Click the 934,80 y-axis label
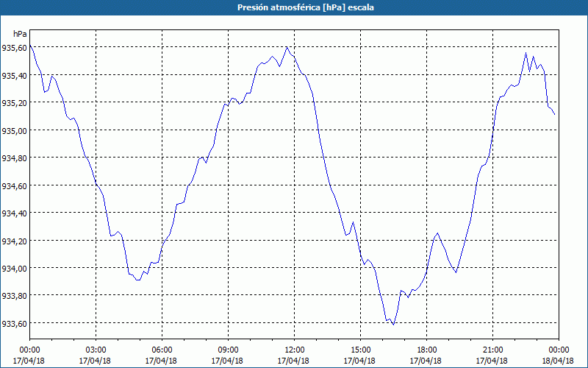Screen dimensions: 588x368 (15, 158)
